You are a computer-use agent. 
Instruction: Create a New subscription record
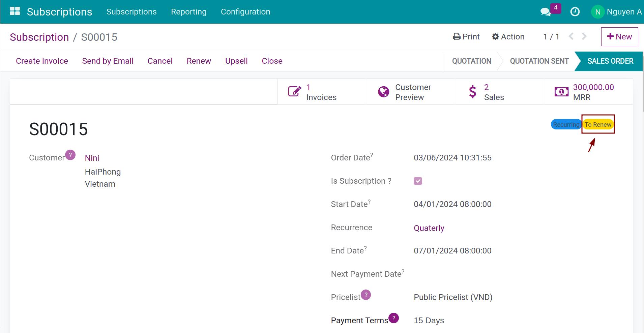coord(619,37)
